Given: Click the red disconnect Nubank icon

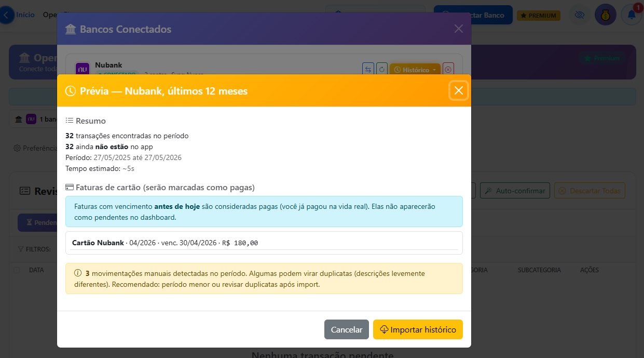Looking at the screenshot, I should [x=448, y=70].
